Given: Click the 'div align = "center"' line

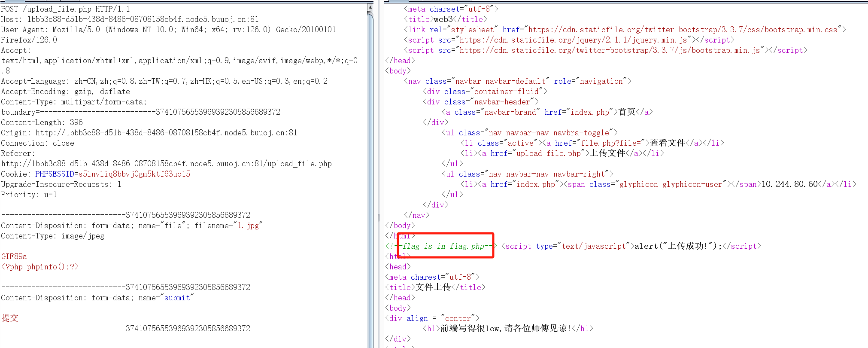Looking at the screenshot, I should click(432, 318).
